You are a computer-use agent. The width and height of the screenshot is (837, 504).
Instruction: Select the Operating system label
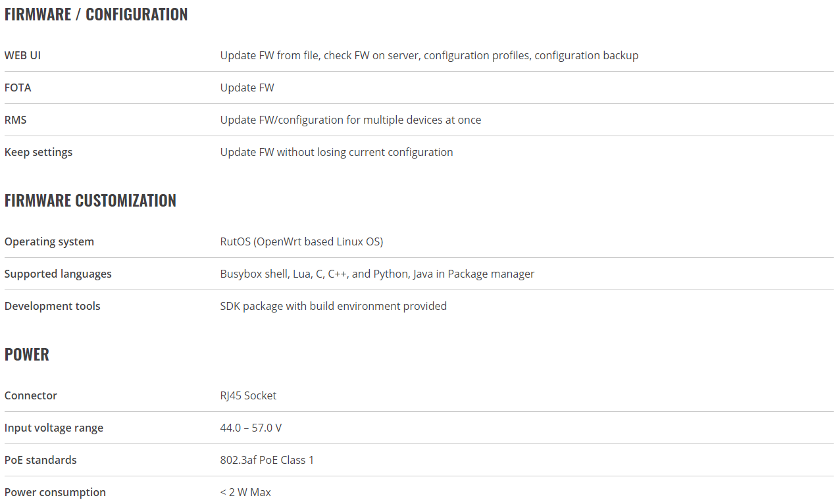point(49,242)
